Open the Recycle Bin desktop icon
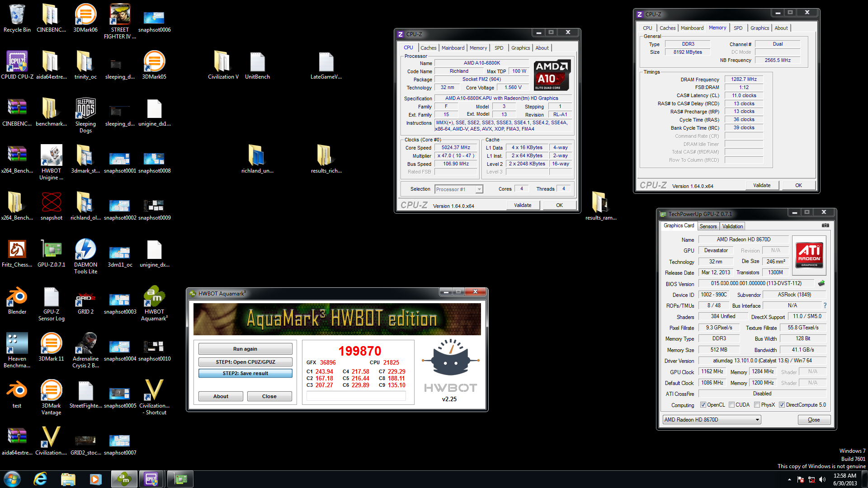 click(17, 18)
